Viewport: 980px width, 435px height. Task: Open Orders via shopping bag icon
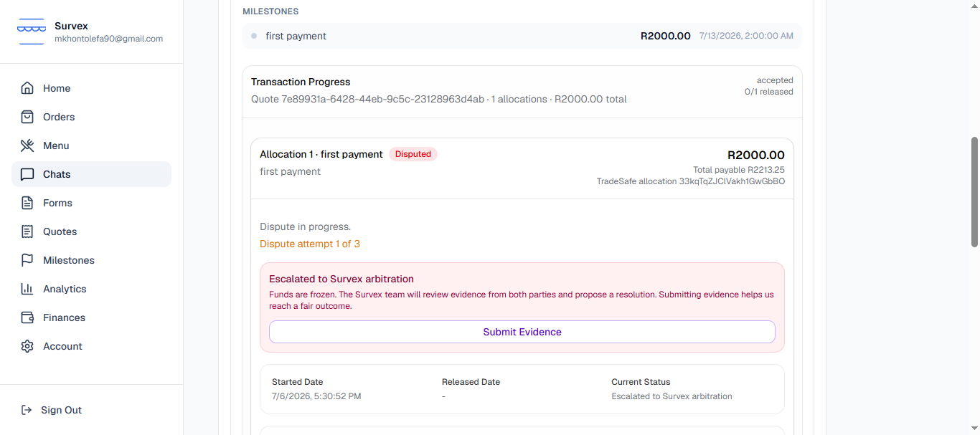click(27, 117)
